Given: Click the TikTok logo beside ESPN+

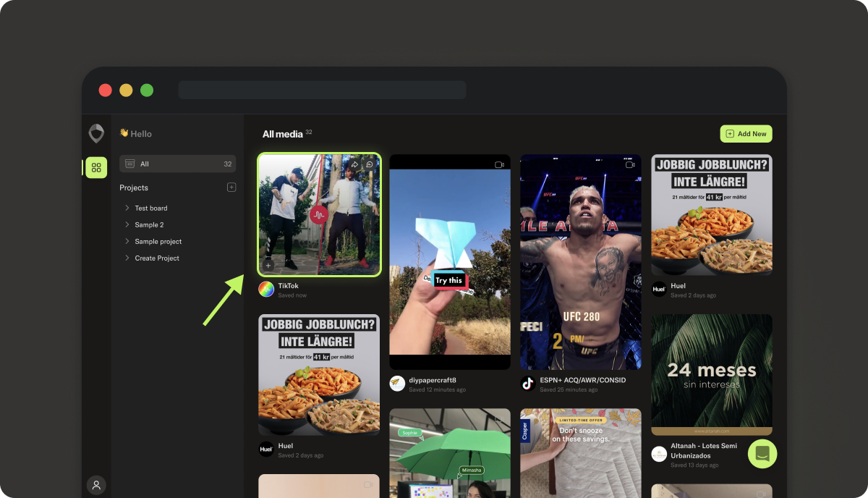Looking at the screenshot, I should click(x=528, y=384).
